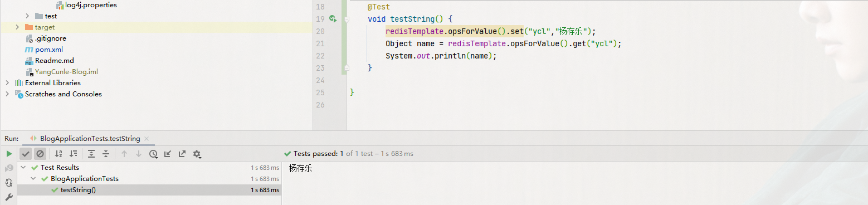Close the BlogApplicationTests.testString run tab
The width and height of the screenshot is (868, 205).
(x=146, y=139)
